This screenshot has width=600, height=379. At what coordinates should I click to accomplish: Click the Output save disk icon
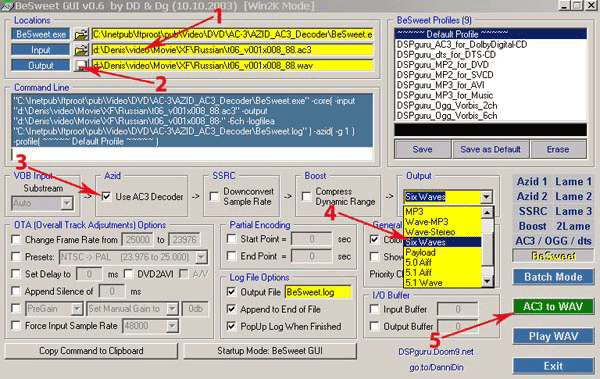pos(81,65)
